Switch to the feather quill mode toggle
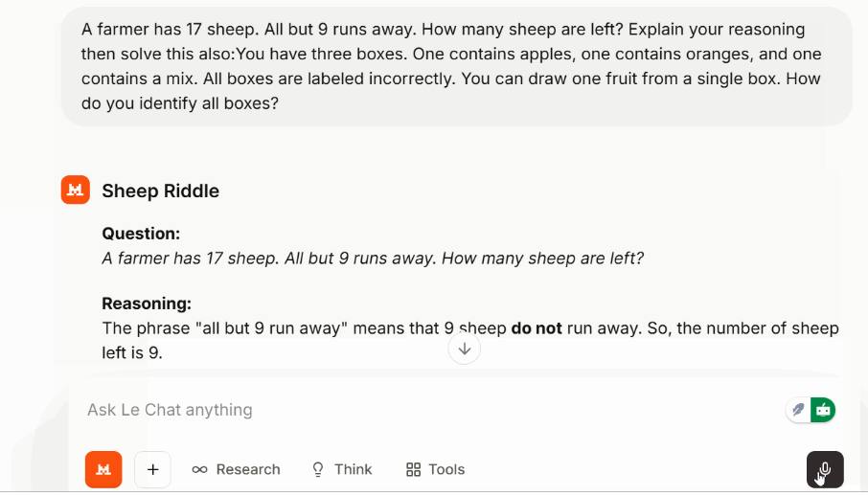868x496 pixels. tap(798, 410)
